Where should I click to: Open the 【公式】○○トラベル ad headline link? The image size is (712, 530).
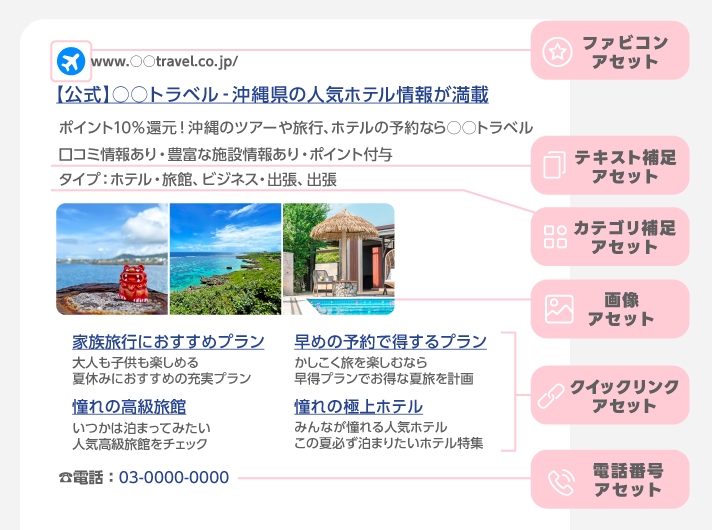272,95
